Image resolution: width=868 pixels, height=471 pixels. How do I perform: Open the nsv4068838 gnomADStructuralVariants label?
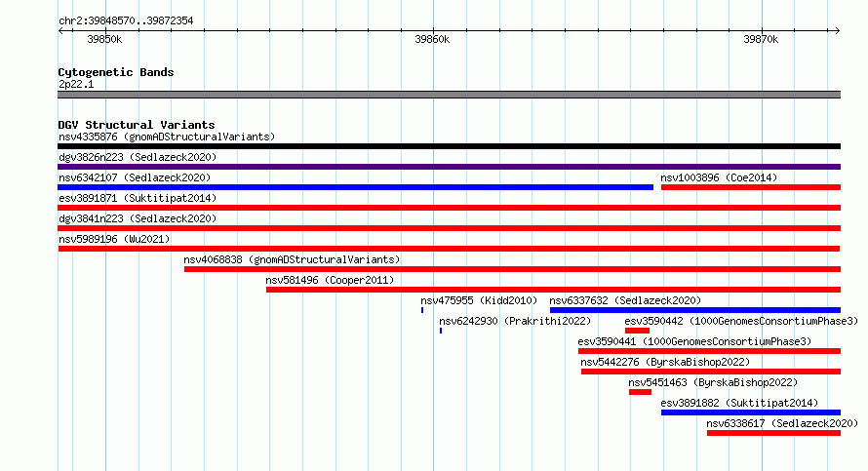click(x=292, y=259)
